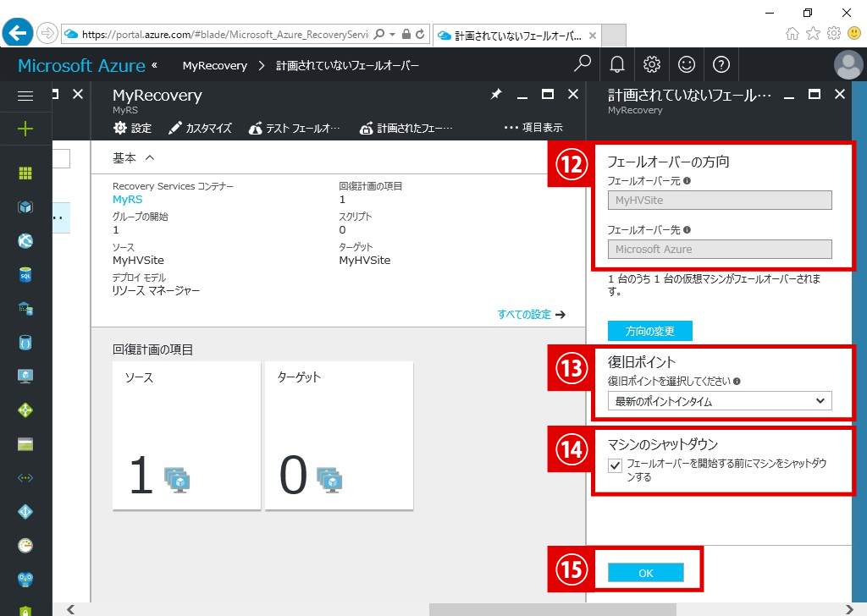This screenshot has height=616, width=867.
Task: Click the green plus New resource icon
Action: pyautogui.click(x=25, y=129)
